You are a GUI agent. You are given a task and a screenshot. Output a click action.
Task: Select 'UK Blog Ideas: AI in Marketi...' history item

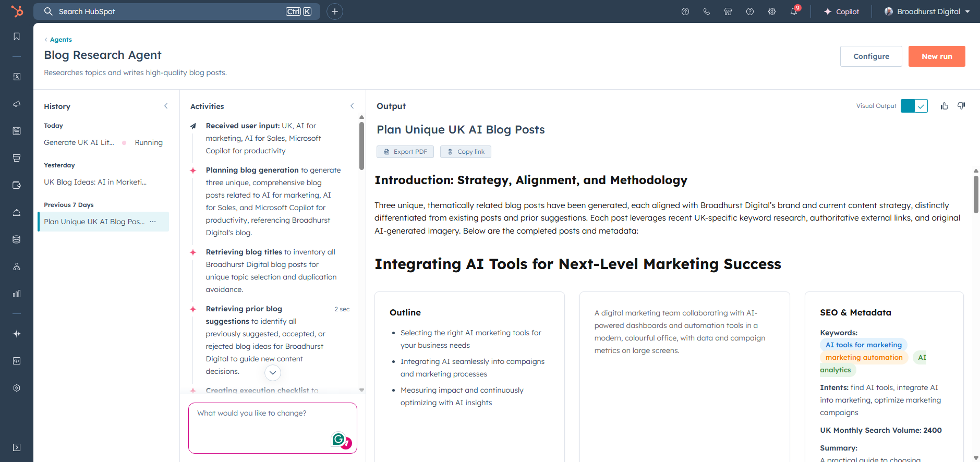pyautogui.click(x=103, y=182)
